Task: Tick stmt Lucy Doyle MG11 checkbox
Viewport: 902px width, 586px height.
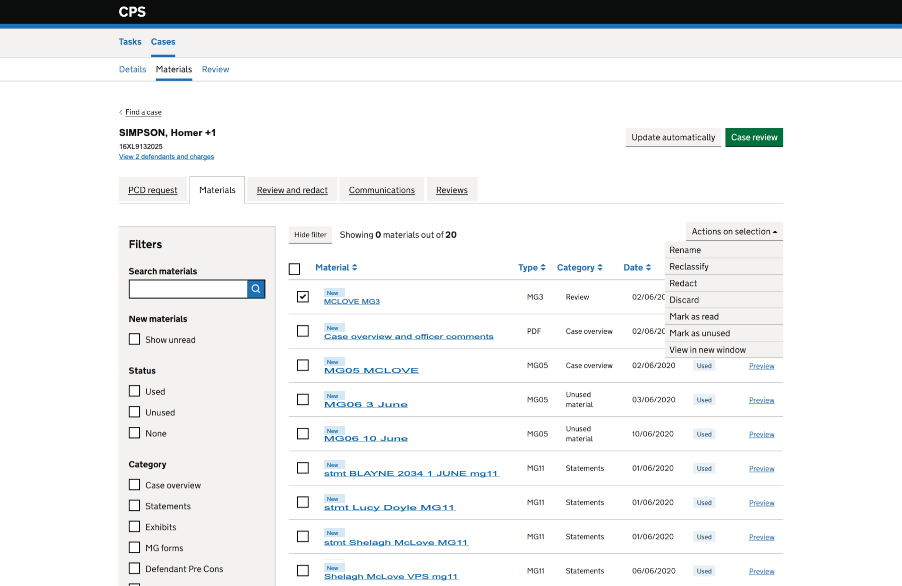Action: (x=303, y=502)
